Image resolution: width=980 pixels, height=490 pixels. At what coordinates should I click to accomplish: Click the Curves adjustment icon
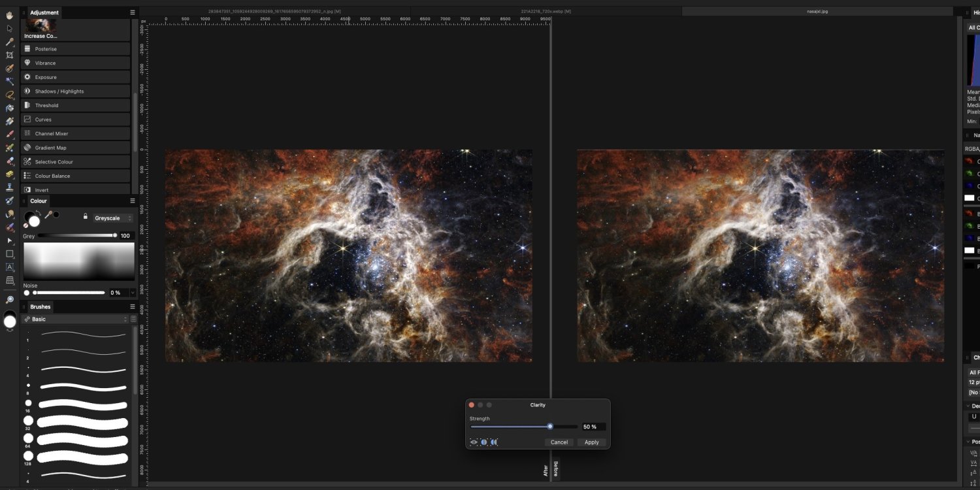27,120
